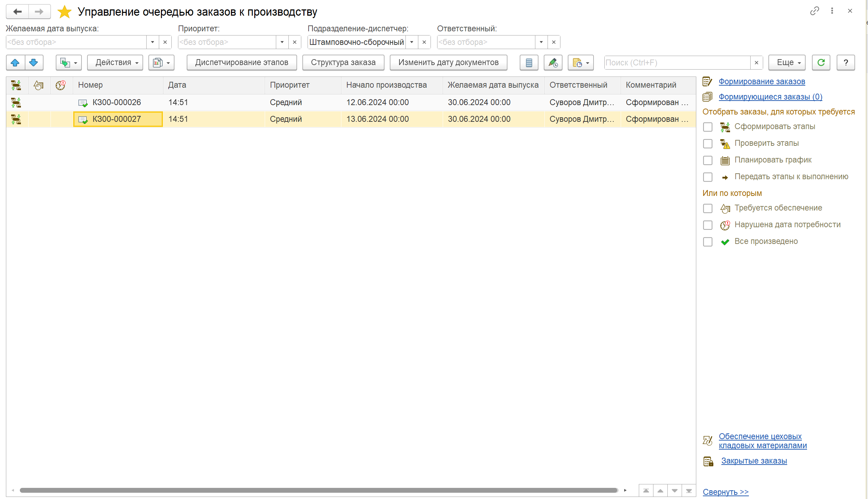Screen dimensions: 868x499
Task: Check Нарушена дата потребности filter
Action: 708,225
